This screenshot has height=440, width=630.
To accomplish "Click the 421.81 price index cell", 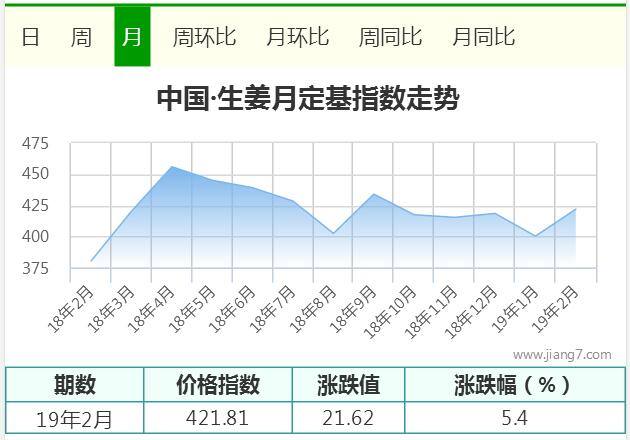I will pos(218,418).
